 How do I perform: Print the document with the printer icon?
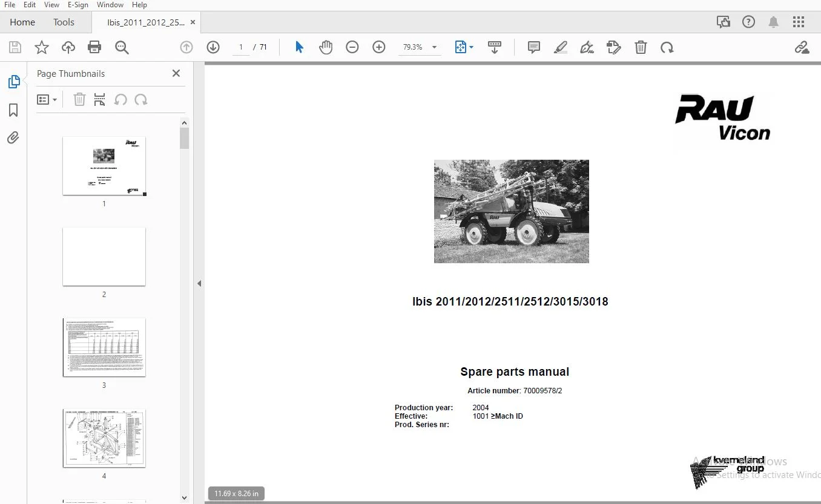tap(94, 47)
